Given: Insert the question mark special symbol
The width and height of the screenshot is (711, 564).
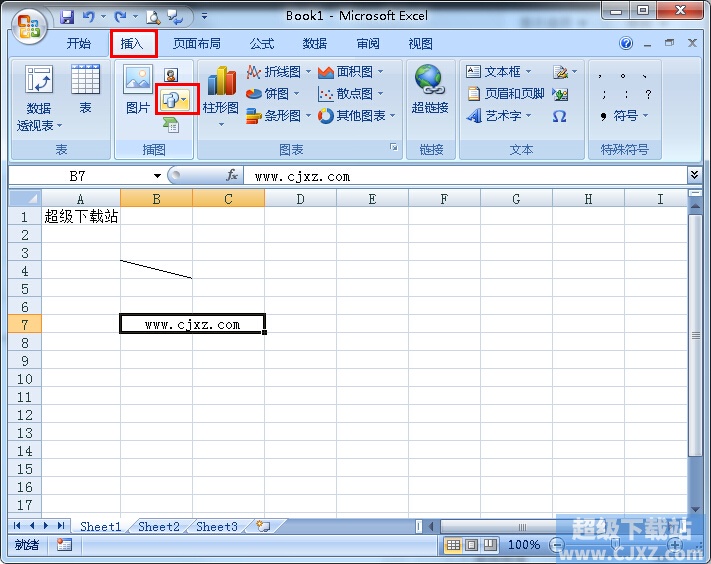Looking at the screenshot, I should pyautogui.click(x=648, y=94).
